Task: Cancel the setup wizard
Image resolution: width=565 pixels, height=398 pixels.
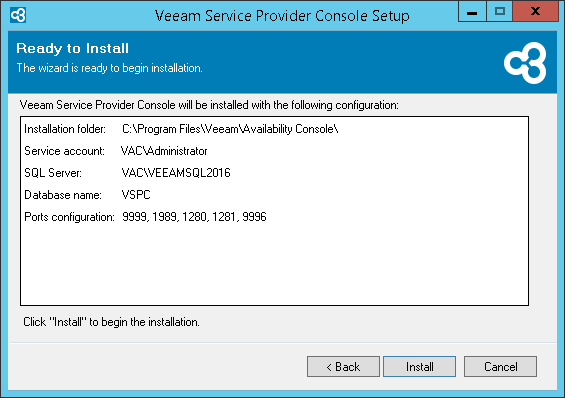Action: pyautogui.click(x=500, y=367)
